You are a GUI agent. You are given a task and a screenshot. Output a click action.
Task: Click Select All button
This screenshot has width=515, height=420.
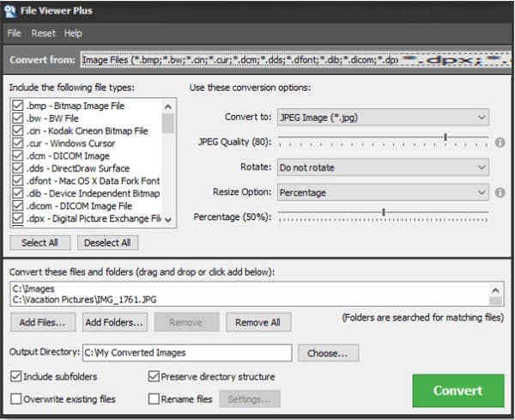[x=39, y=243]
